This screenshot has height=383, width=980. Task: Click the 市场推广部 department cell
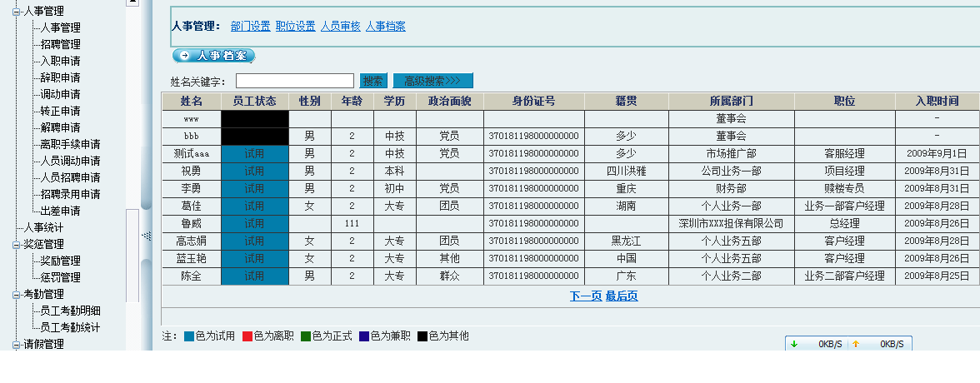tap(732, 153)
